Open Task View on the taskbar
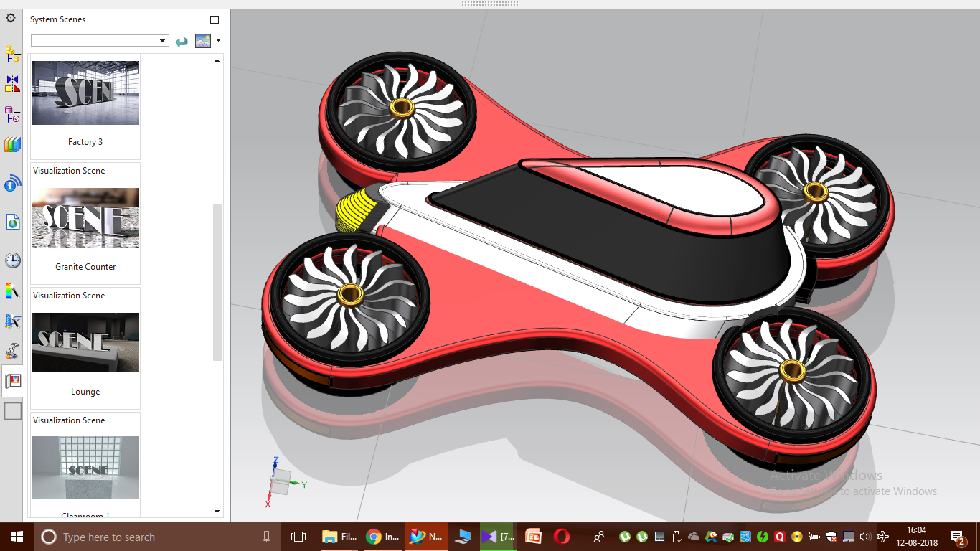980x551 pixels. [x=298, y=537]
